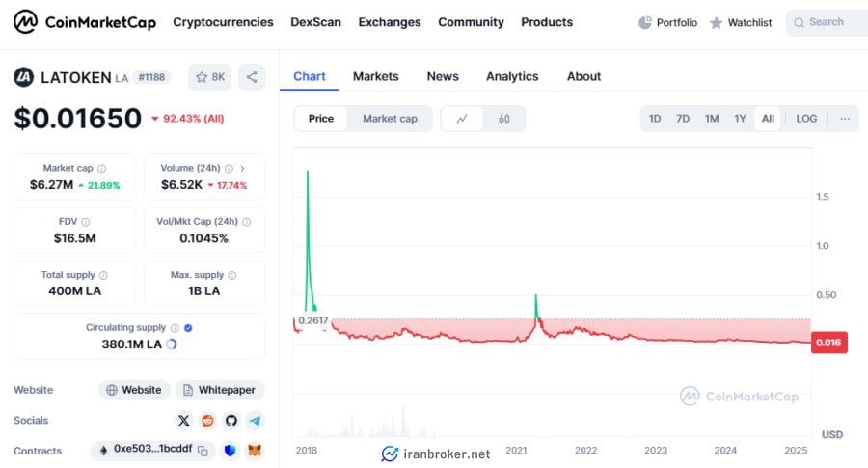
Task: Set chart range to 1Y
Action: tap(740, 119)
